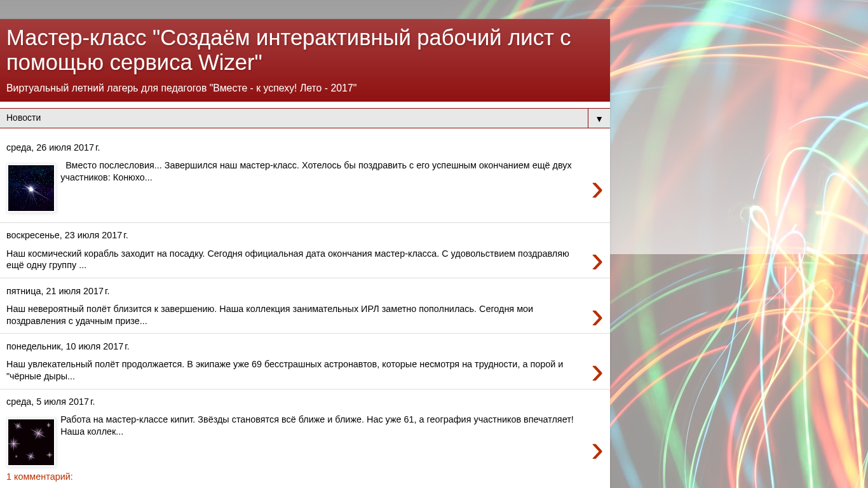The height and width of the screenshot is (488, 868).
Task: Select the date 'понедельник, 10 июля 2017 г.'
Action: tap(68, 346)
